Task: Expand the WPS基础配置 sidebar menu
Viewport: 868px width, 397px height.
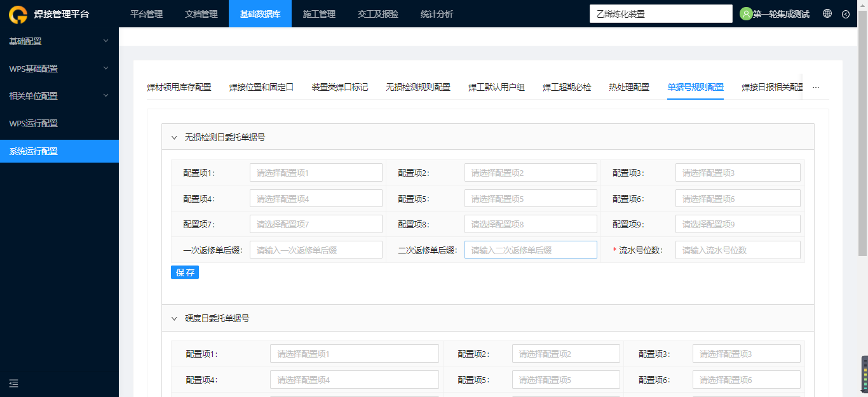Action: pyautogui.click(x=59, y=69)
